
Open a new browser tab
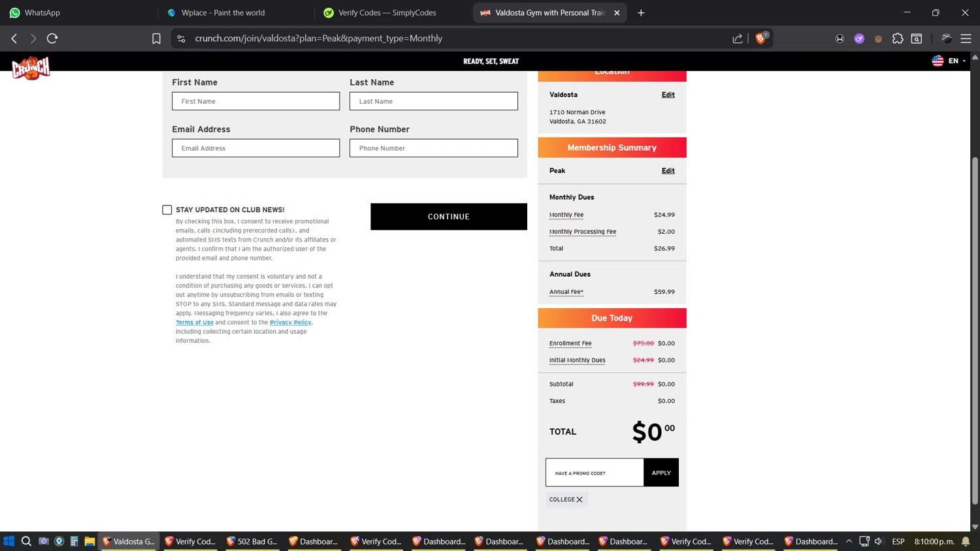point(641,12)
